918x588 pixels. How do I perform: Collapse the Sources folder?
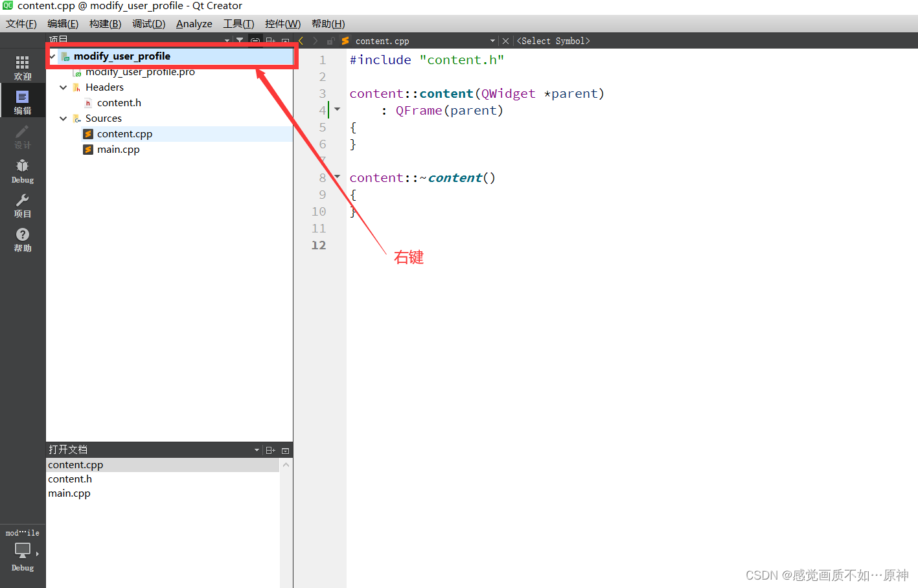pyautogui.click(x=63, y=119)
